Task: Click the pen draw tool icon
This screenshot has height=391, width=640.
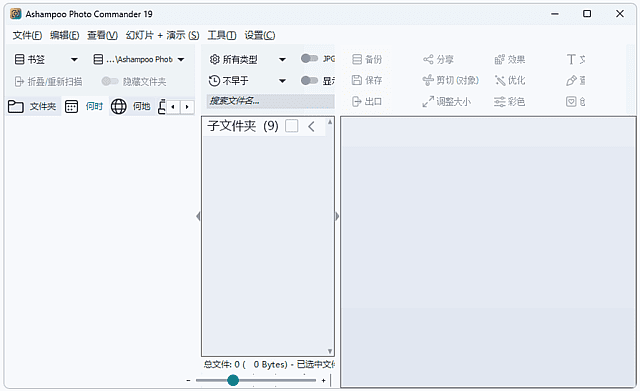Action: tap(571, 80)
